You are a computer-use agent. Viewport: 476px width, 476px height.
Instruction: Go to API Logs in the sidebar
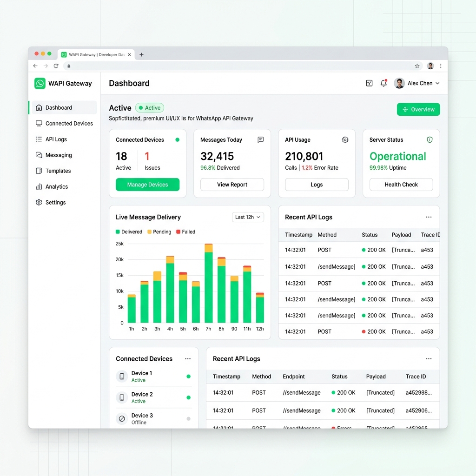click(x=64, y=139)
